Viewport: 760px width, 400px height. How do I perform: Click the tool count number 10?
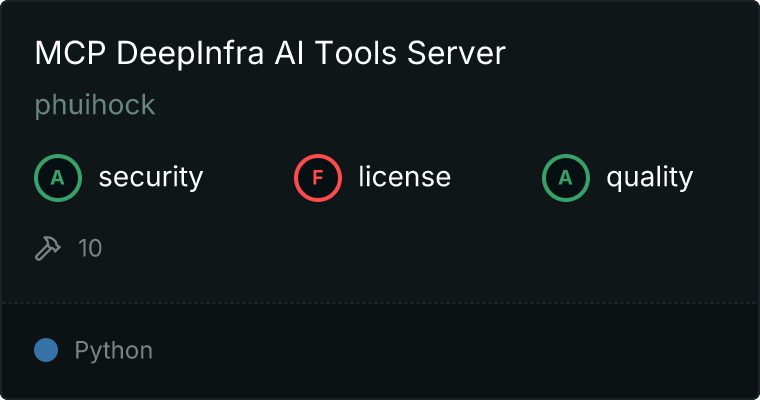click(90, 248)
